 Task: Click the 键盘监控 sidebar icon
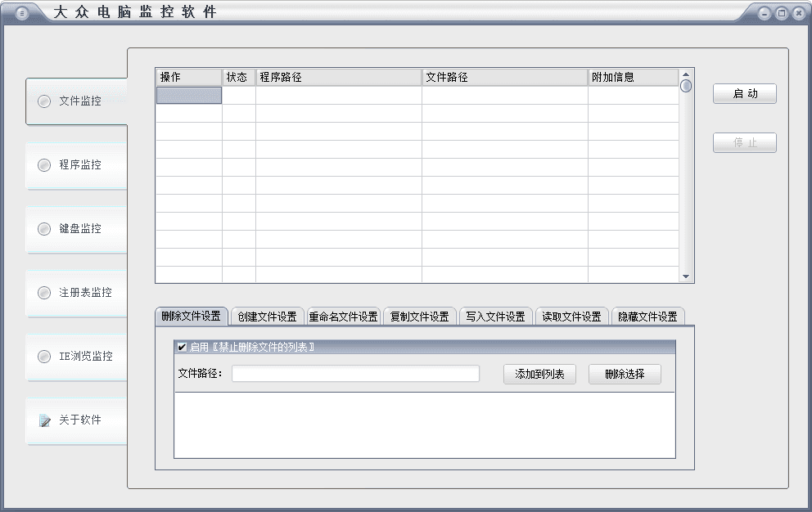(44, 229)
